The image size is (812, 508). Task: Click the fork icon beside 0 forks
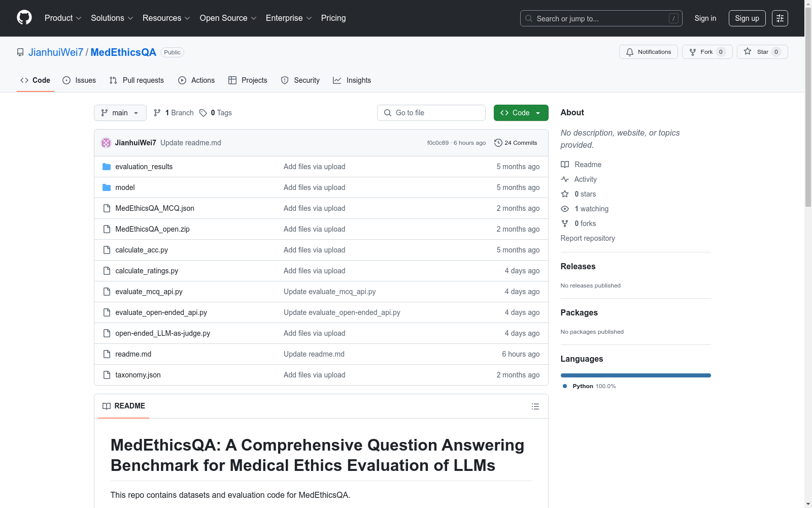tap(565, 224)
